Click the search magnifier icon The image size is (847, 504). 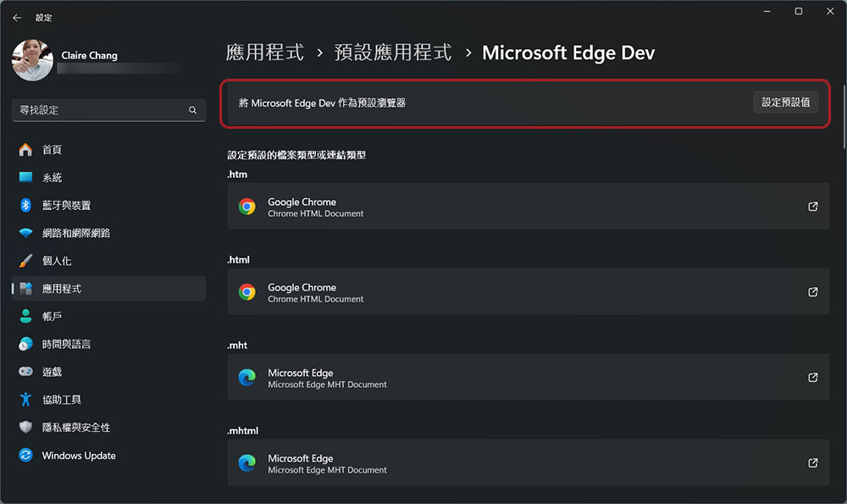(x=192, y=110)
